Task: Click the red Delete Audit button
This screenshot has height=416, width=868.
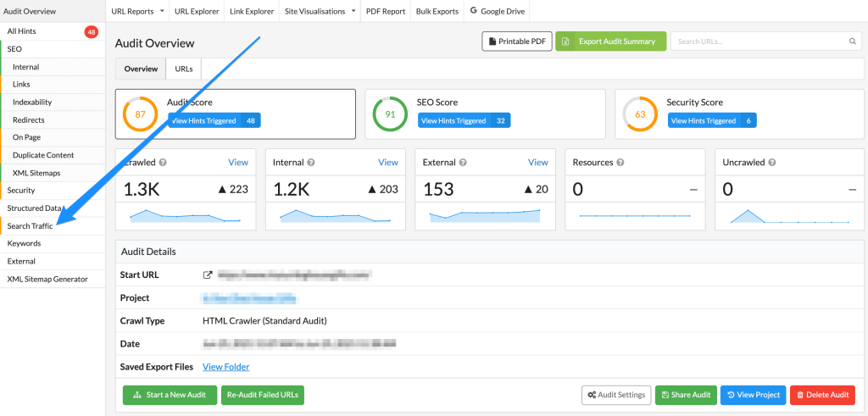Action: coord(822,395)
